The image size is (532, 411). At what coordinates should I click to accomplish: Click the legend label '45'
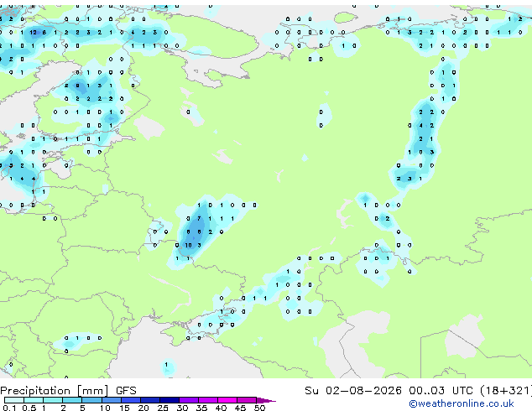(240, 408)
